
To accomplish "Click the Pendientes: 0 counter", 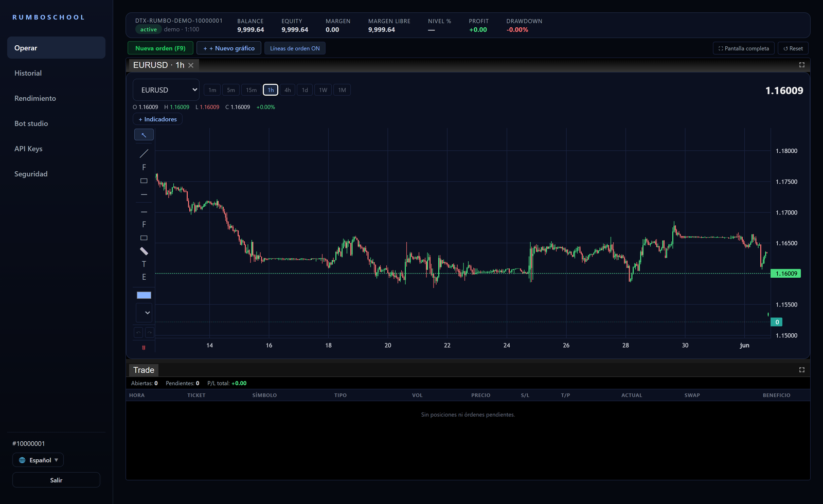I will coord(182,383).
